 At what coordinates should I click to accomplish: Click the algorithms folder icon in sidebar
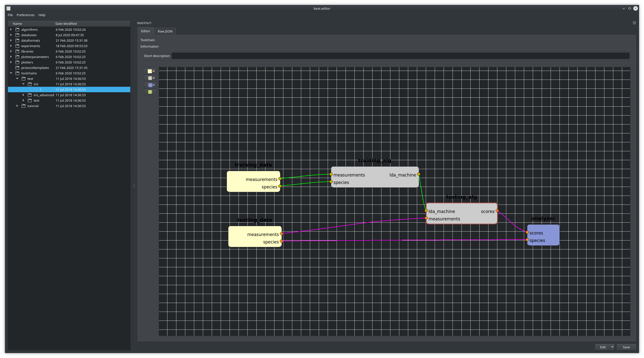17,29
